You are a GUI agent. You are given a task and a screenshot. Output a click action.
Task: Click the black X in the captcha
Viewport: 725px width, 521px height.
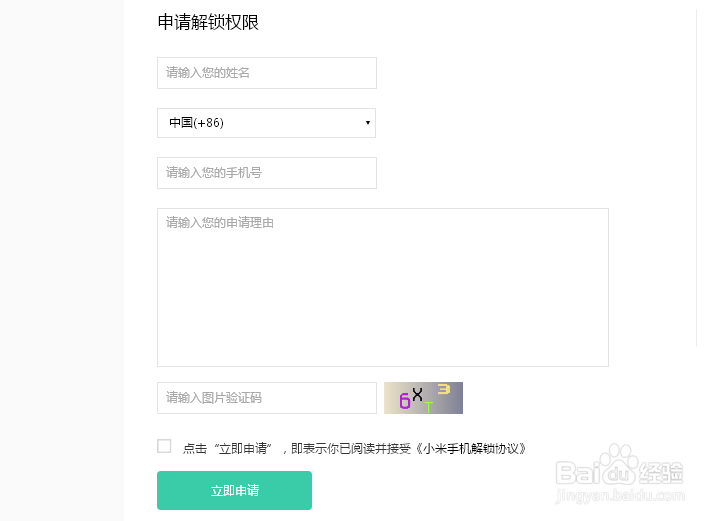pos(417,394)
